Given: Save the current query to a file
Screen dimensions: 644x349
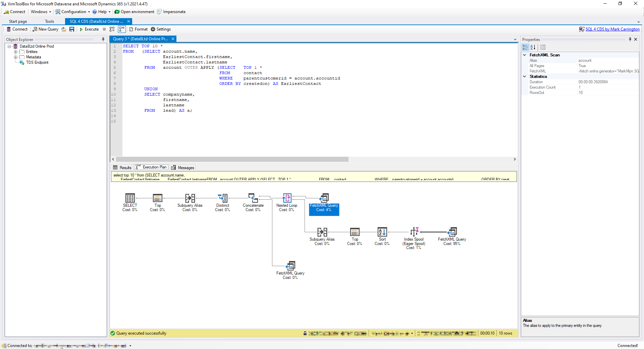Looking at the screenshot, I should tap(72, 29).
